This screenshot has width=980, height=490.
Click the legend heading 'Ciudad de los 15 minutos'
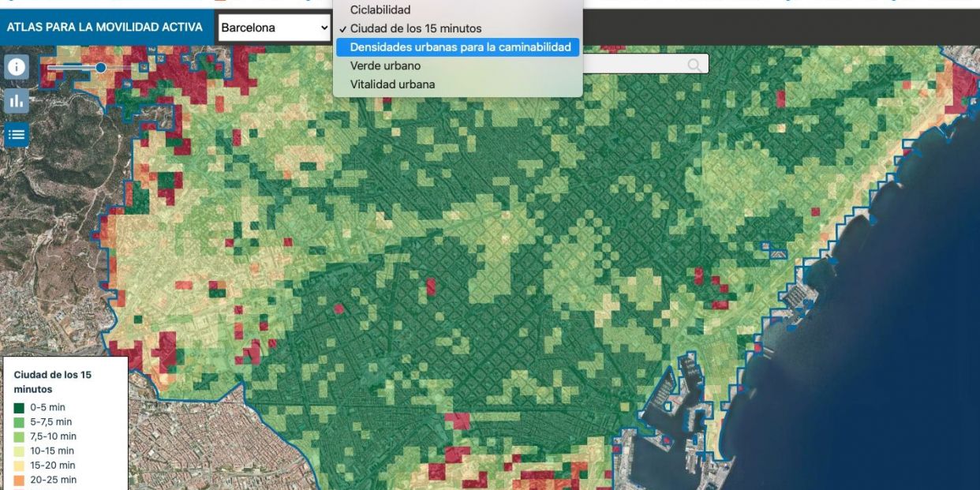tap(52, 381)
